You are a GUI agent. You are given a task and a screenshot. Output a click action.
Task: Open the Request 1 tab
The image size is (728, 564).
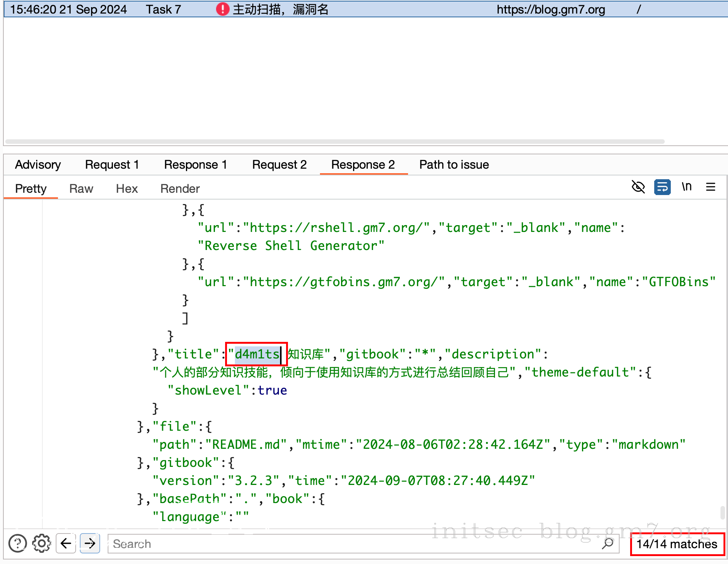(x=112, y=165)
